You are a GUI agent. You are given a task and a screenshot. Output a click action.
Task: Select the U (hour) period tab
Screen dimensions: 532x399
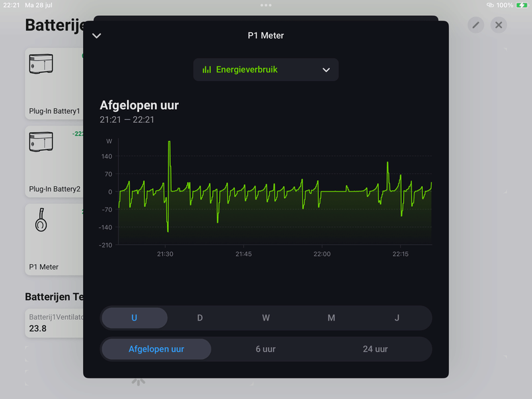point(134,318)
